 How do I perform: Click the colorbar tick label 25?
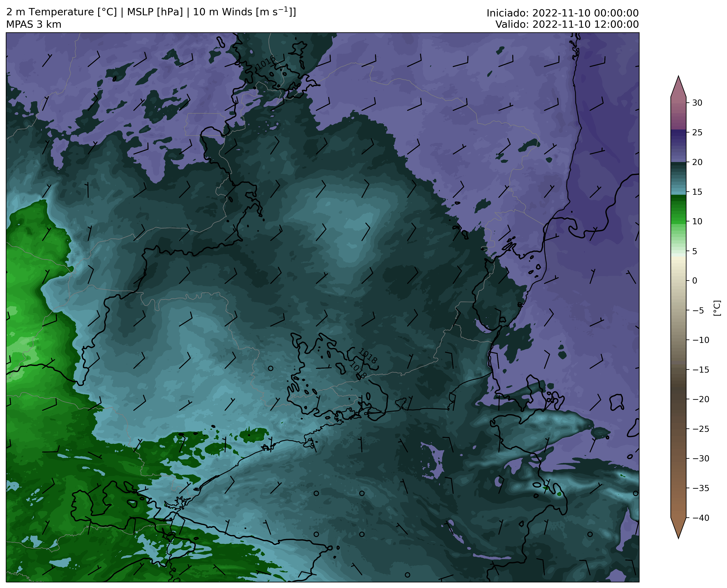click(x=697, y=132)
